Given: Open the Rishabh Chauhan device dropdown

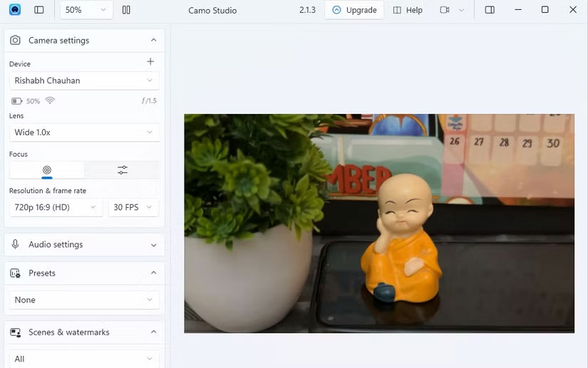Looking at the screenshot, I should 84,80.
